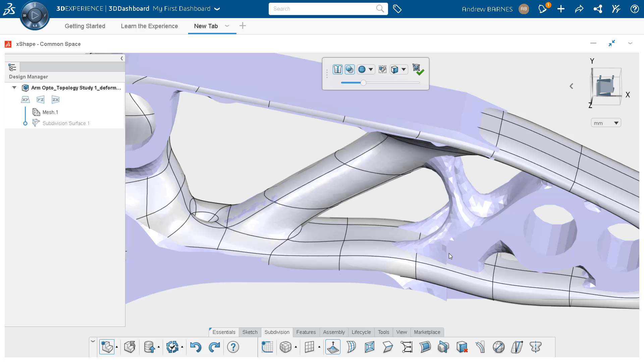644x362 pixels.
Task: Adjust the slider in the floating panel
Action: click(363, 83)
